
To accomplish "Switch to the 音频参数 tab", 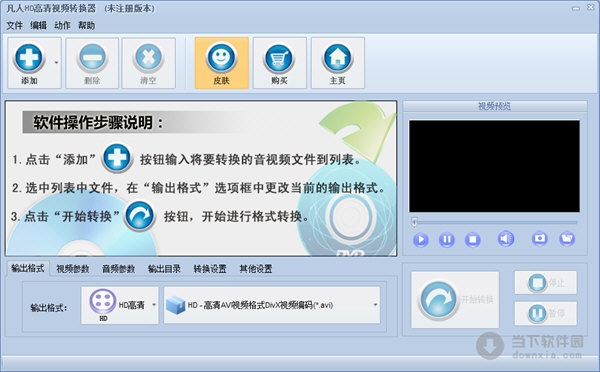I will coord(119,269).
